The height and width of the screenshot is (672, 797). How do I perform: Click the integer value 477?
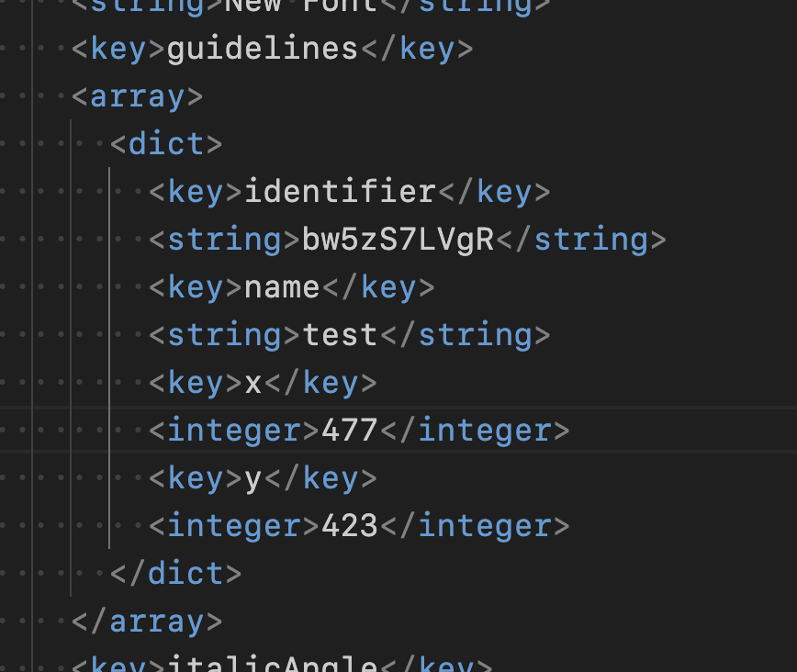350,431
